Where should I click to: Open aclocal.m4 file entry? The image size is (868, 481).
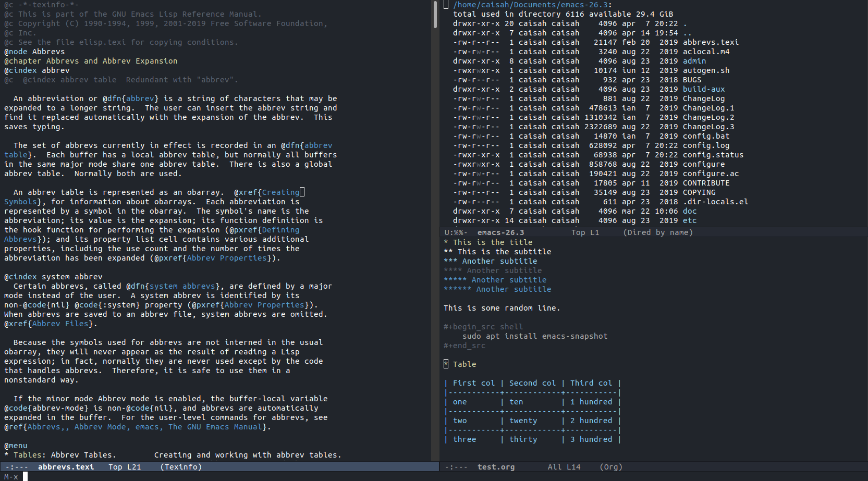pyautogui.click(x=706, y=52)
